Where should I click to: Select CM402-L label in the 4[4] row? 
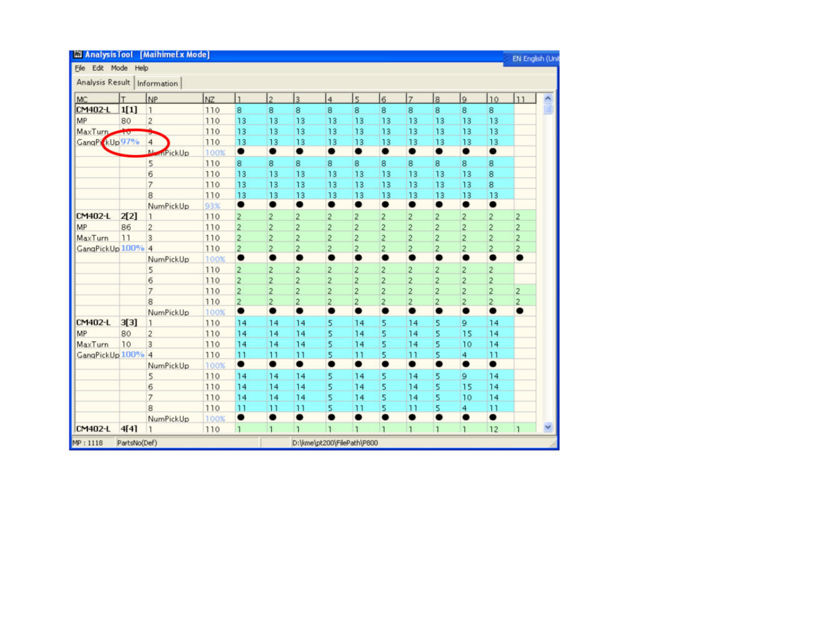tap(93, 428)
